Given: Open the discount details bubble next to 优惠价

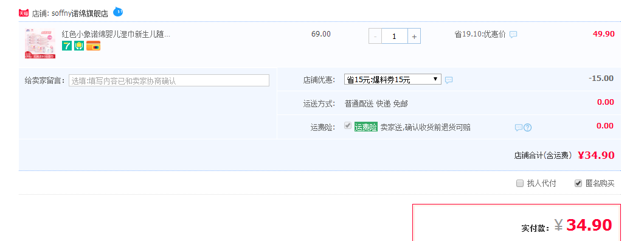Looking at the screenshot, I should (x=513, y=35).
